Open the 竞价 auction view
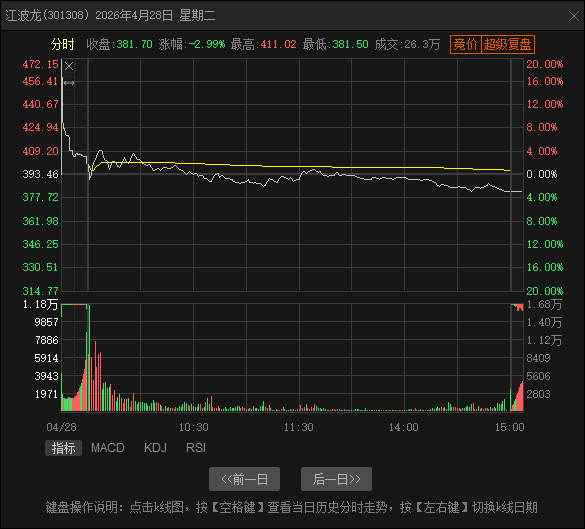Screen dimensions: 585x529 point(466,44)
